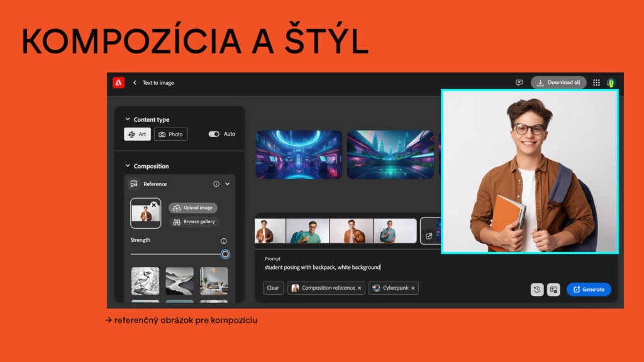The height and width of the screenshot is (362, 644).
Task: Select third student result thumbnail
Action: pyautogui.click(x=352, y=231)
